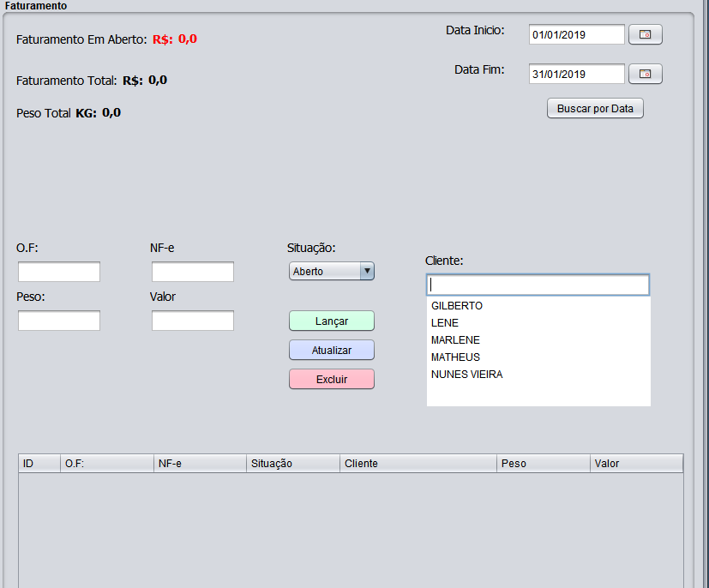Click the O.F: input field
709x588 pixels.
click(x=59, y=272)
